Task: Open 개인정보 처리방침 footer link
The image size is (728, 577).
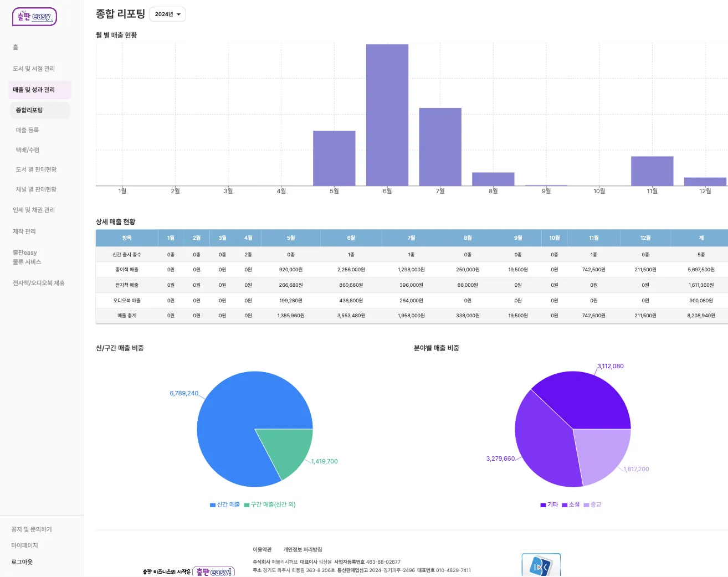Action: (303, 549)
